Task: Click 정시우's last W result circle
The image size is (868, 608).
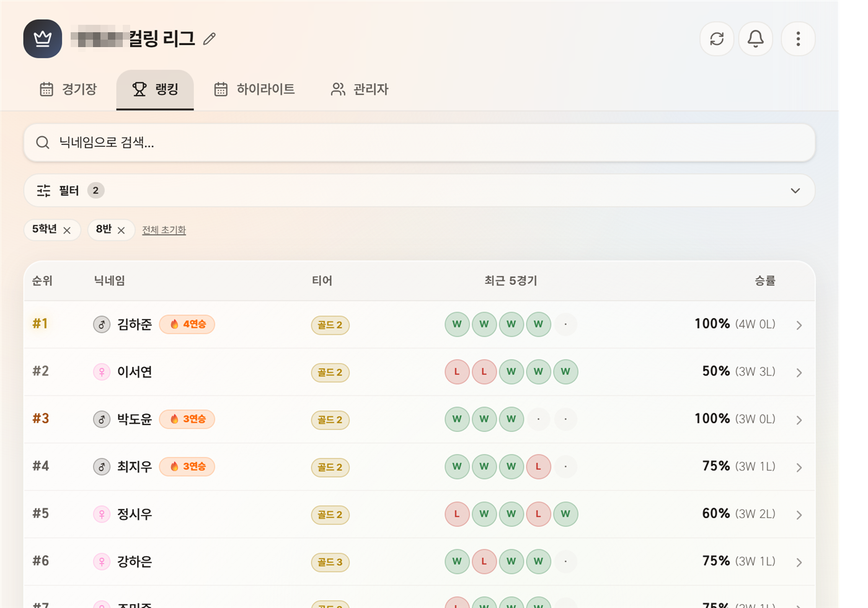Action: 565,514
